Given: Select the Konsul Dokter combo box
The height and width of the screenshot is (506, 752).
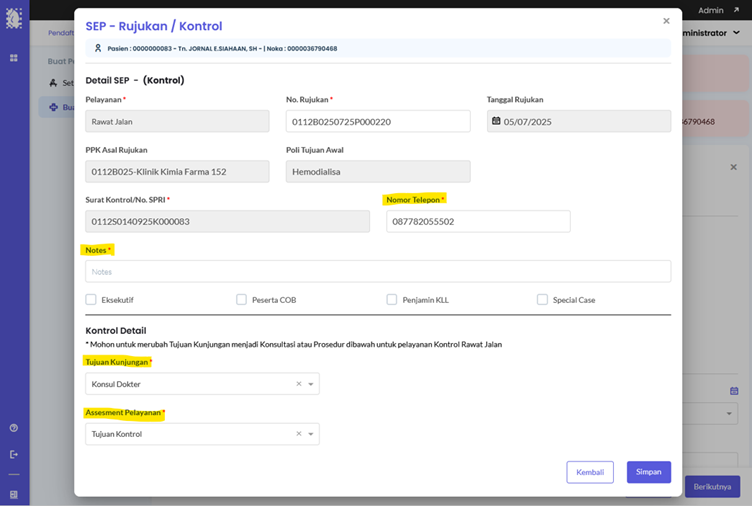Looking at the screenshot, I should [x=202, y=384].
